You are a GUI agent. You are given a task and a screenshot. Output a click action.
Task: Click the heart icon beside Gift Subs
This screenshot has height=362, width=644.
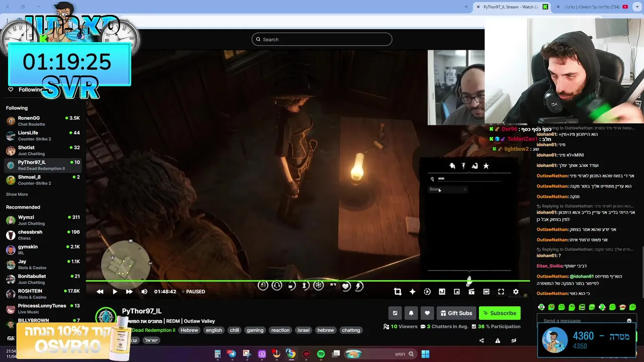(x=427, y=313)
